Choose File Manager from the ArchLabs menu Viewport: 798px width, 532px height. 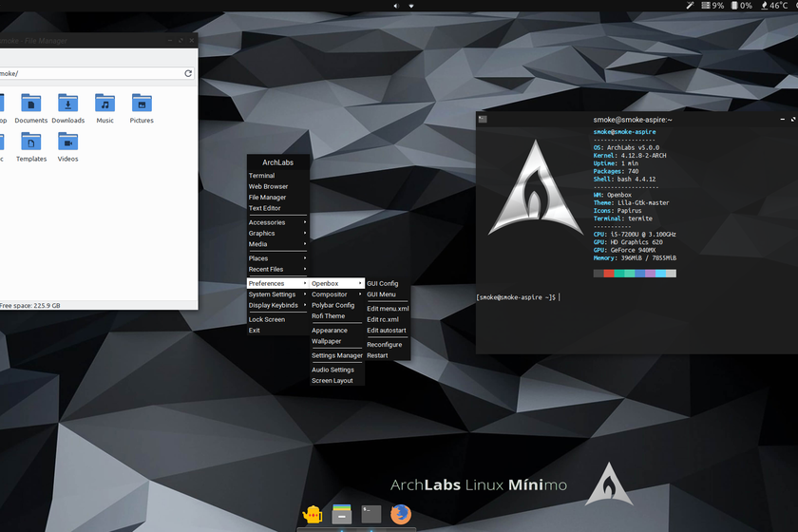point(277,197)
